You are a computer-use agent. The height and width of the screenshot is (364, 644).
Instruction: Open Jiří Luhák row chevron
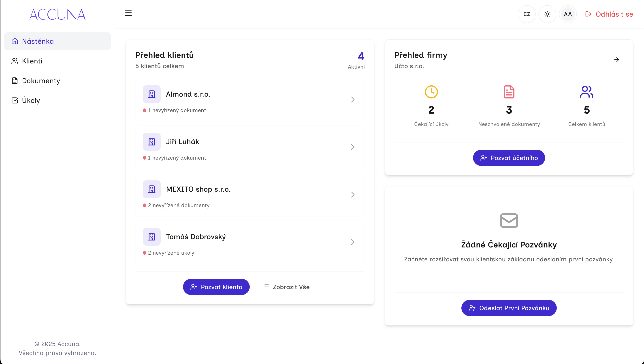(352, 147)
